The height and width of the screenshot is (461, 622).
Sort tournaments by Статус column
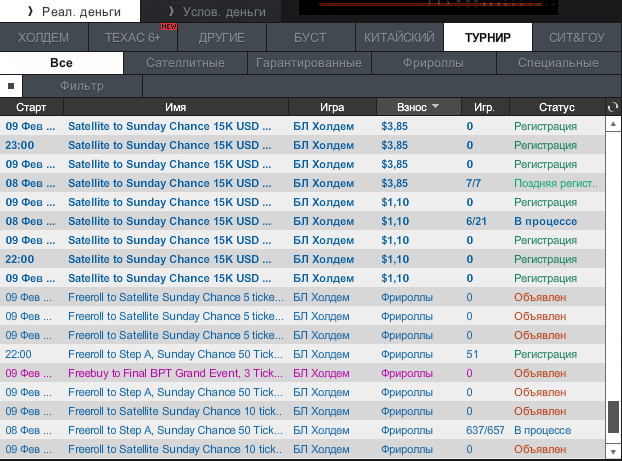(556, 107)
